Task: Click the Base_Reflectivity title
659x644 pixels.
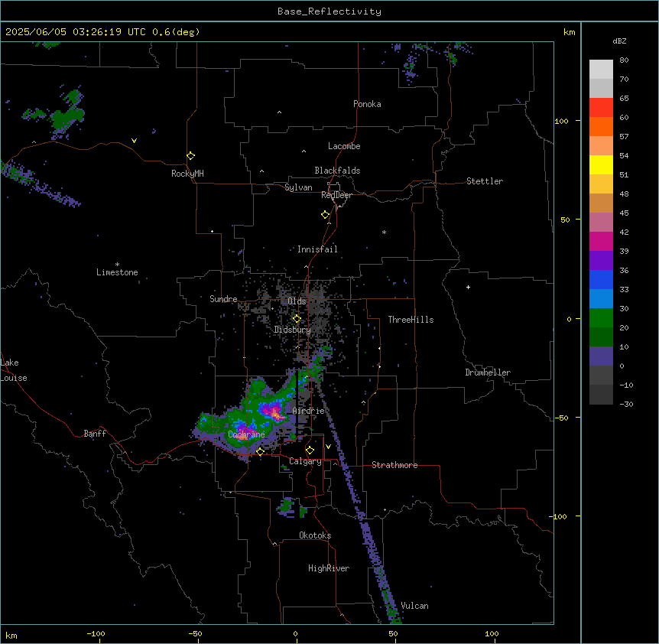Action: pyautogui.click(x=329, y=11)
